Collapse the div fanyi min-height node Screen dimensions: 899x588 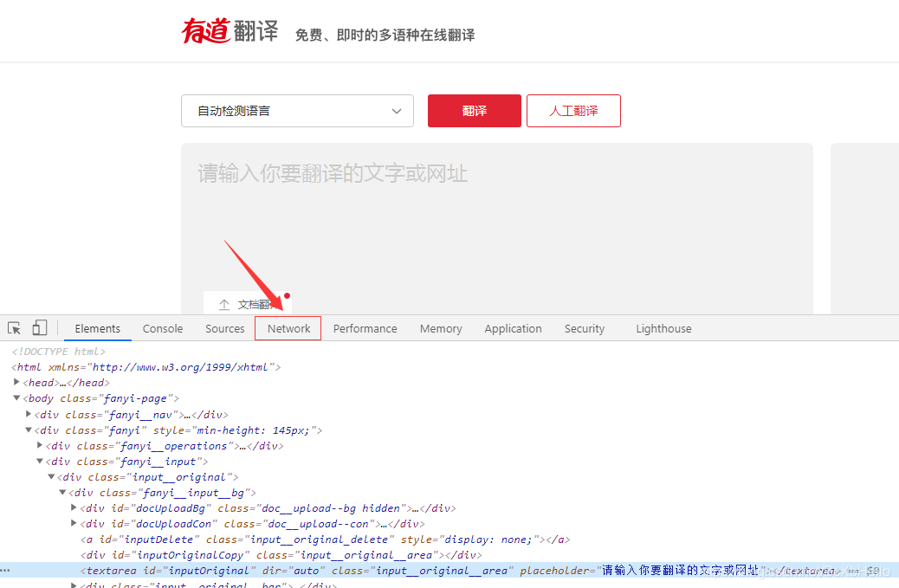(x=28, y=430)
